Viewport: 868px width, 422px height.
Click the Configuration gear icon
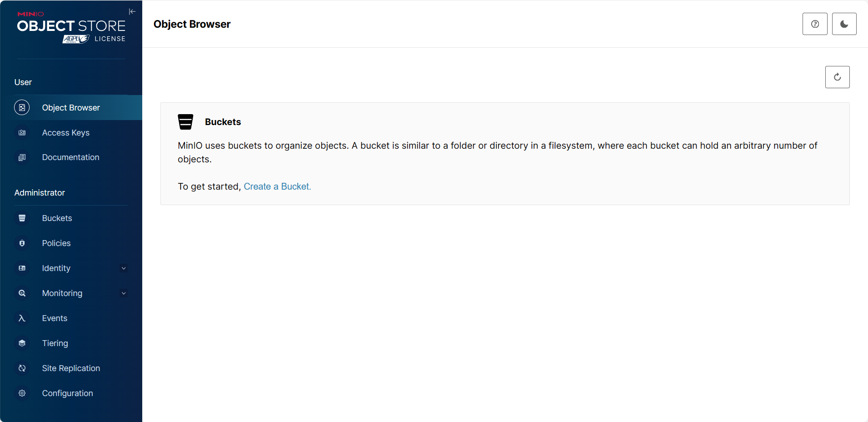22,393
